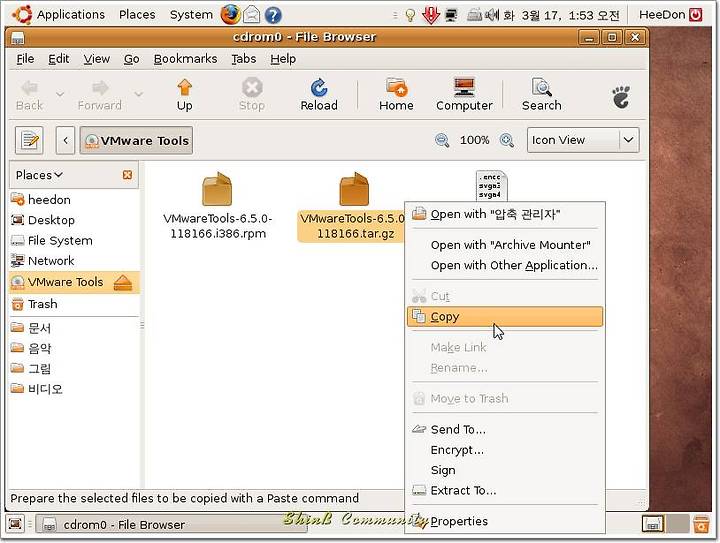Click the Show Desktop panel icon

[x=15, y=524]
